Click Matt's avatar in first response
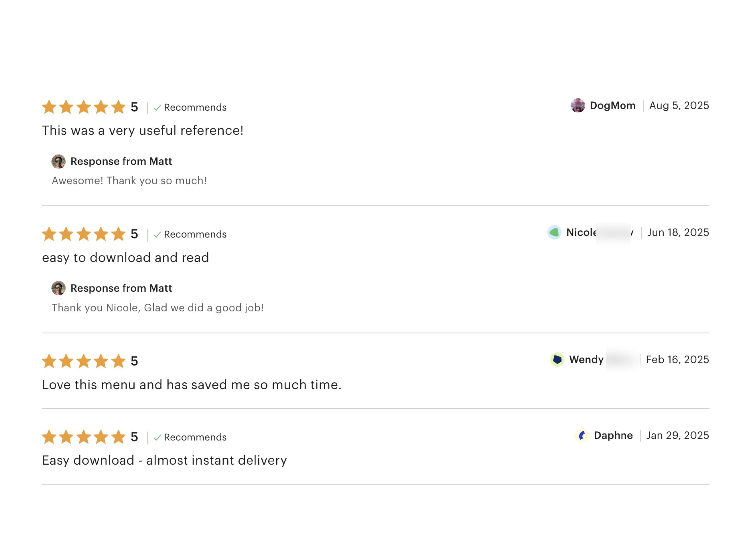This screenshot has width=747, height=560. (59, 161)
